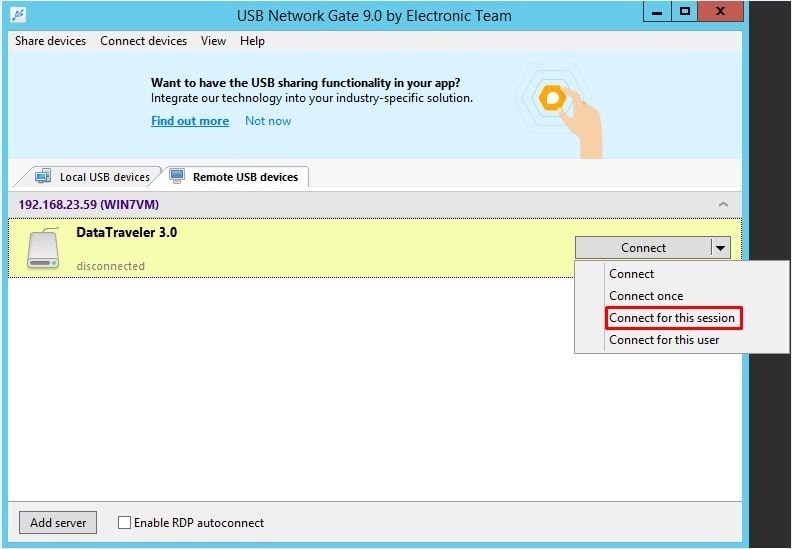Viewport: 792px width, 549px height.
Task: Click the main Connect button for DataTraveler
Action: [x=643, y=248]
